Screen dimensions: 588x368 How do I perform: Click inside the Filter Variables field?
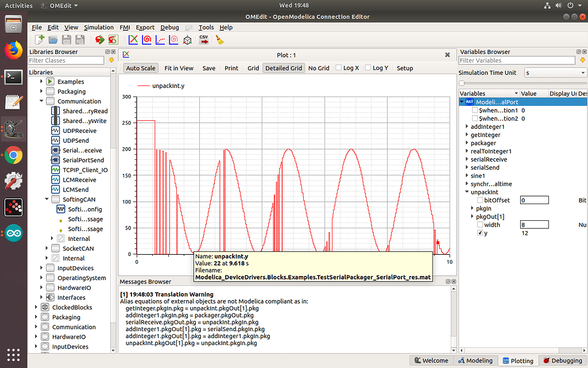click(515, 60)
